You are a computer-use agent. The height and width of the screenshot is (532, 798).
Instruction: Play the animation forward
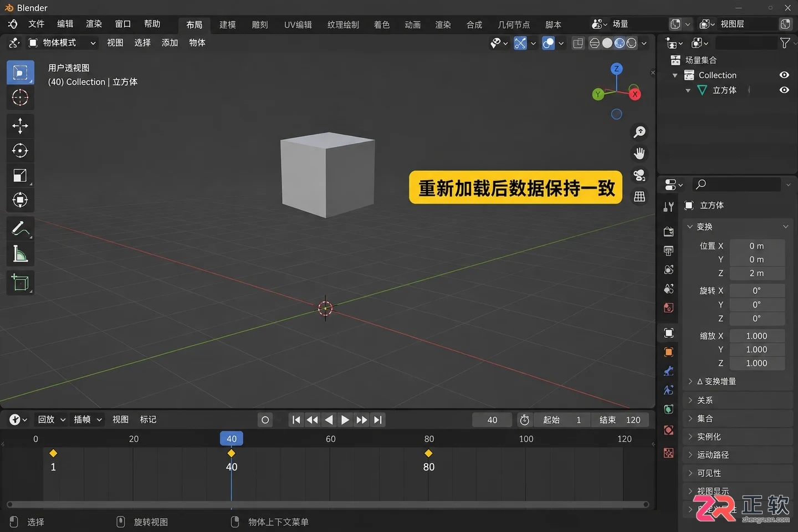click(x=345, y=420)
